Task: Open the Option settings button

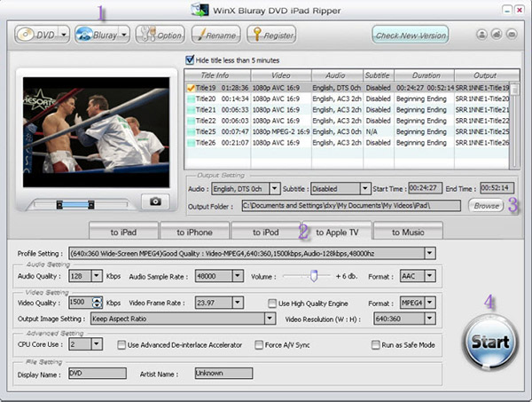Action: click(160, 35)
